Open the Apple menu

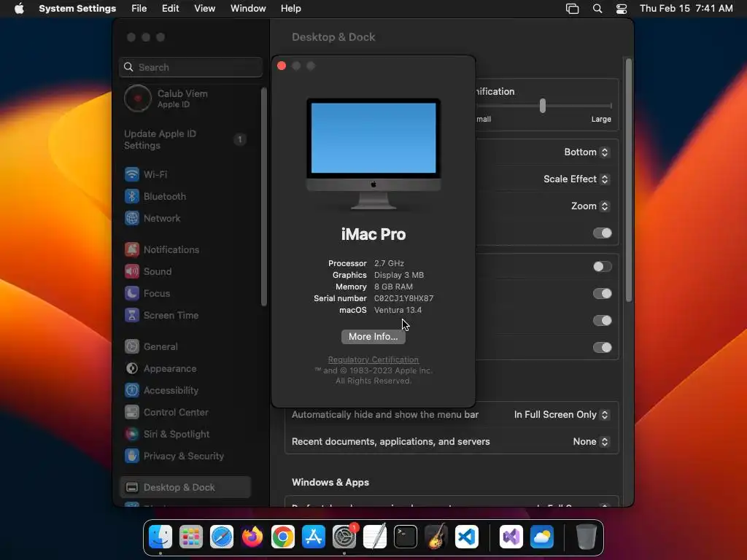[x=19, y=9]
